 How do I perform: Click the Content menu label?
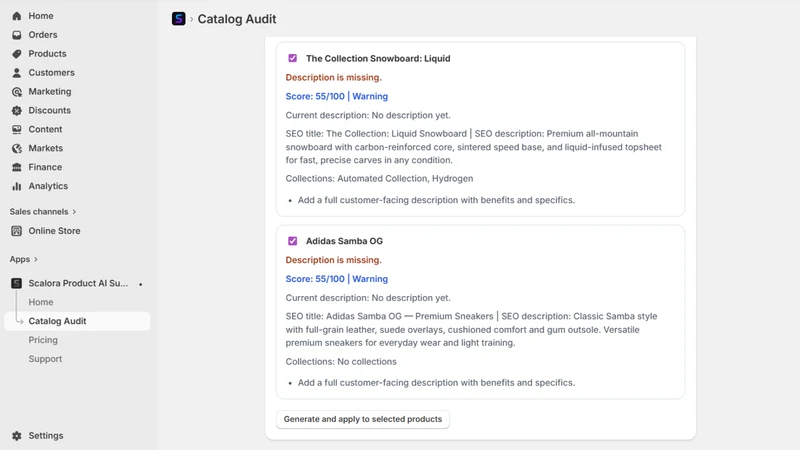click(45, 129)
